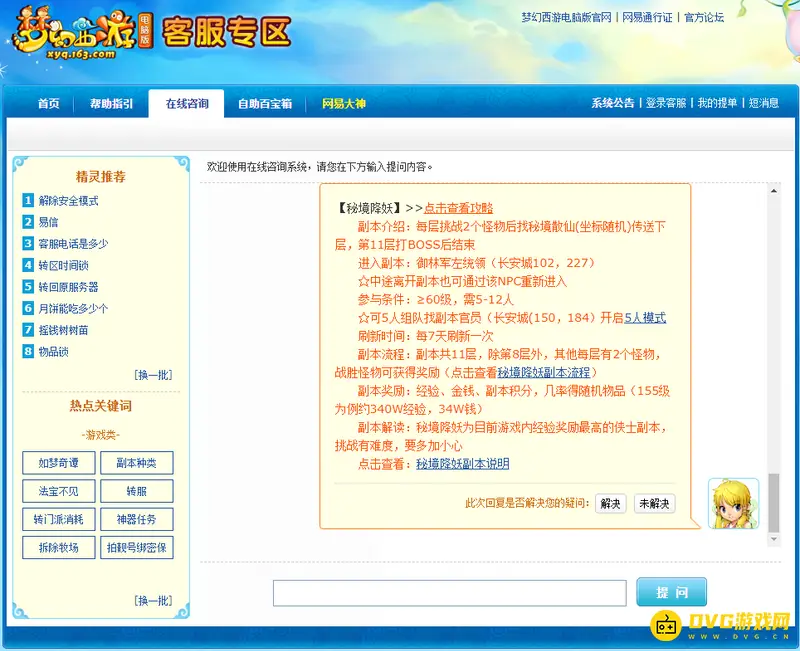Open 我的提单

pos(717,103)
